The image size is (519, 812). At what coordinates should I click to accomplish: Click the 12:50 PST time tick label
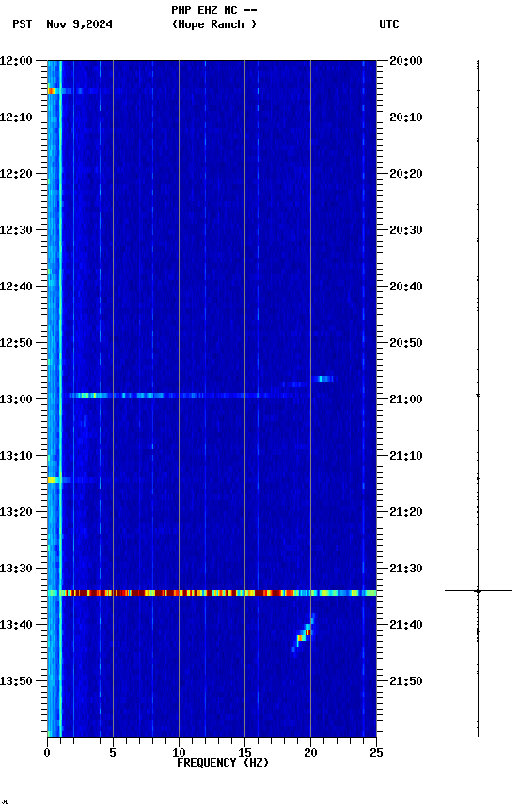point(16,343)
